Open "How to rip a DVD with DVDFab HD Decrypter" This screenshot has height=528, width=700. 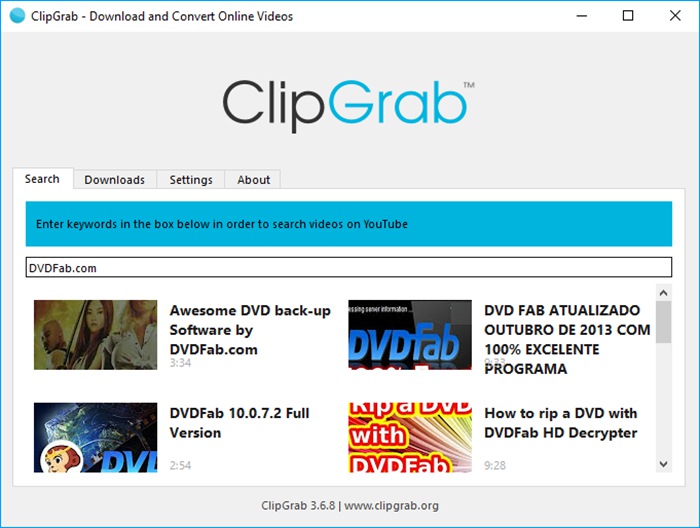click(560, 423)
